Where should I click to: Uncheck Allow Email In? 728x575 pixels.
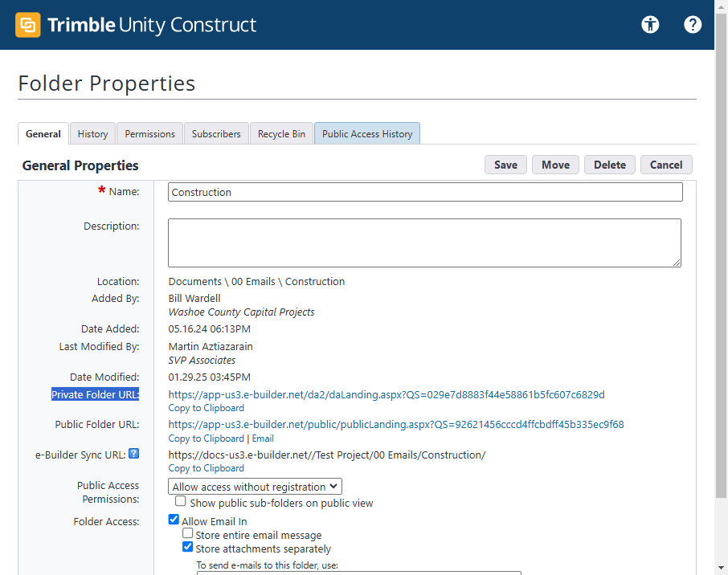pos(174,520)
